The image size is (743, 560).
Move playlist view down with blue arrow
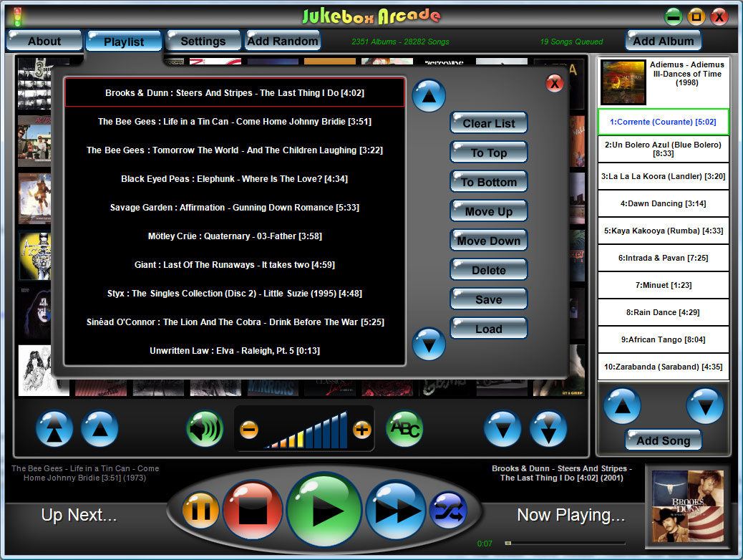(x=429, y=344)
